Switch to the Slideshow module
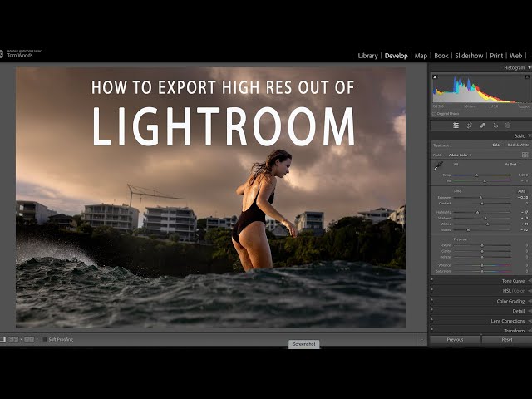532x399 pixels. pos(469,56)
